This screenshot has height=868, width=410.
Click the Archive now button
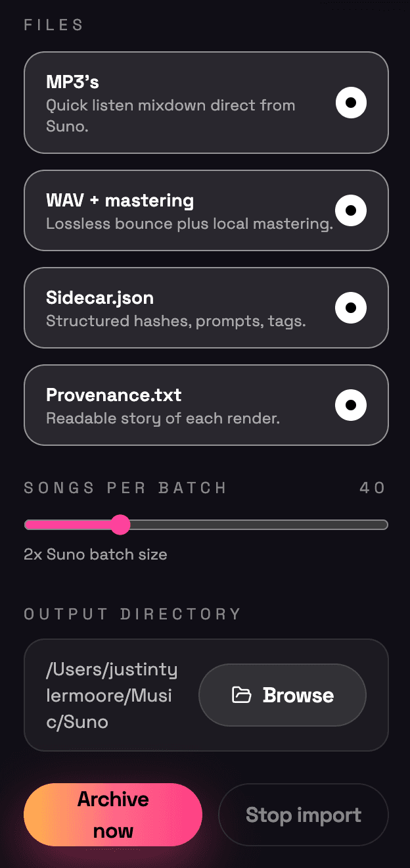tap(112, 814)
